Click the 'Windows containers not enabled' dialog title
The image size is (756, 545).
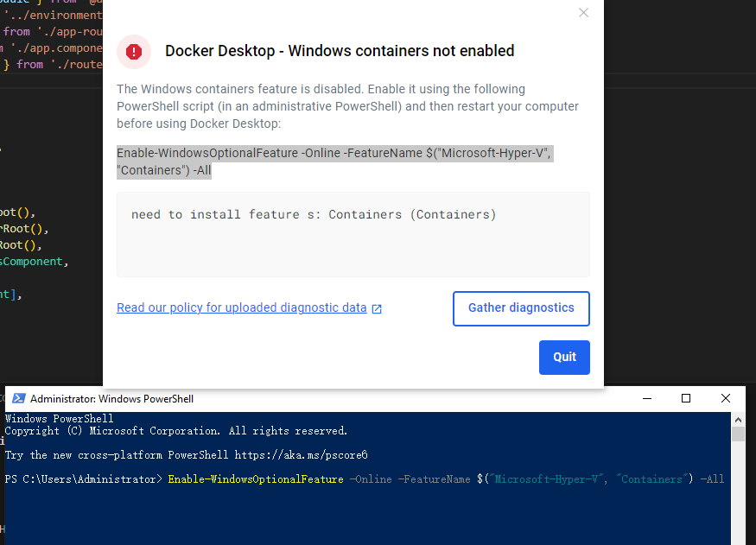[340, 51]
